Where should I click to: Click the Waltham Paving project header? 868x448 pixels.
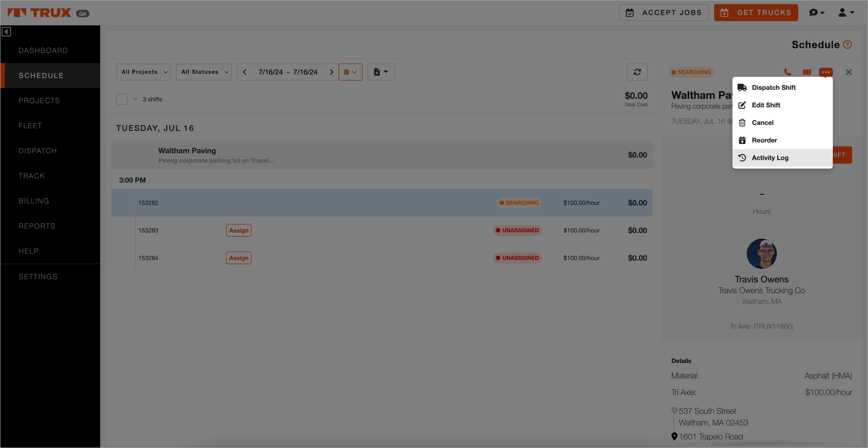tap(382, 155)
